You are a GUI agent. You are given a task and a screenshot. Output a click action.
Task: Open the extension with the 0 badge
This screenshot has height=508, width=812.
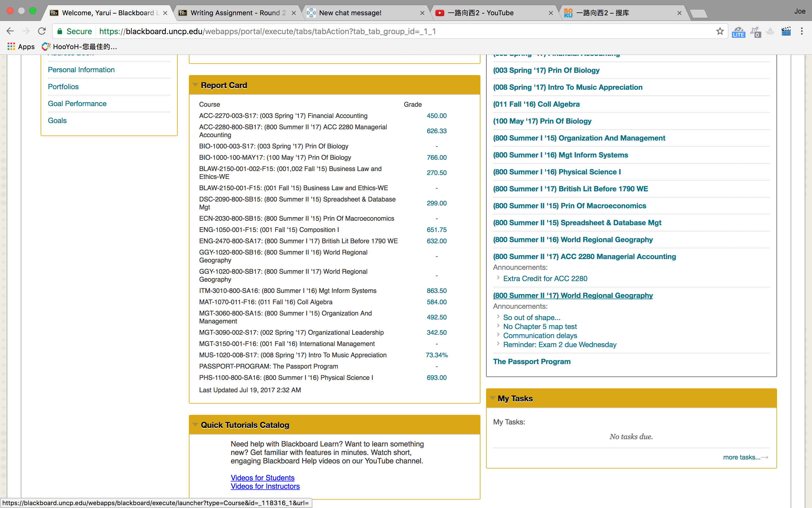[755, 32]
